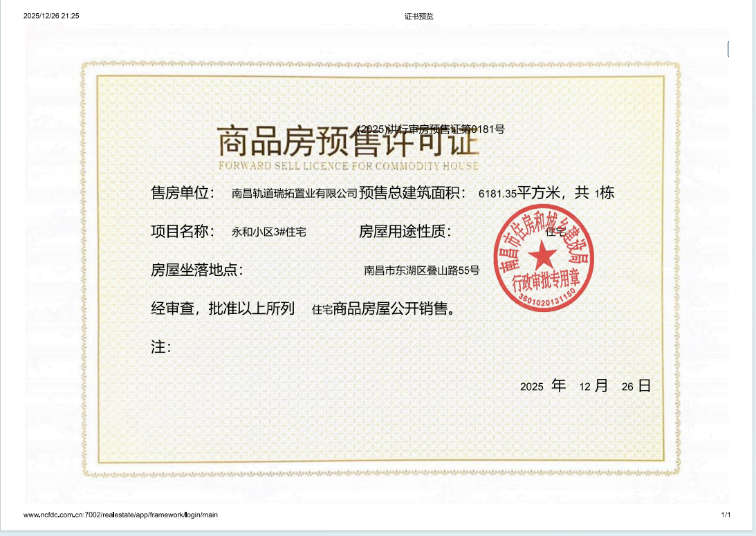Click the issue date 2025 年 12 月 26 日
Image resolution: width=756 pixels, height=536 pixels.
pyautogui.click(x=585, y=386)
